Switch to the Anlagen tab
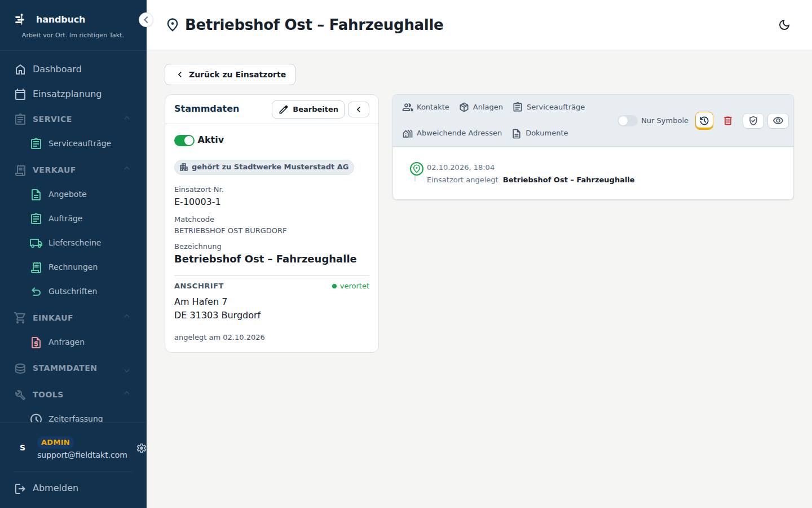The height and width of the screenshot is (508, 812). point(481,107)
